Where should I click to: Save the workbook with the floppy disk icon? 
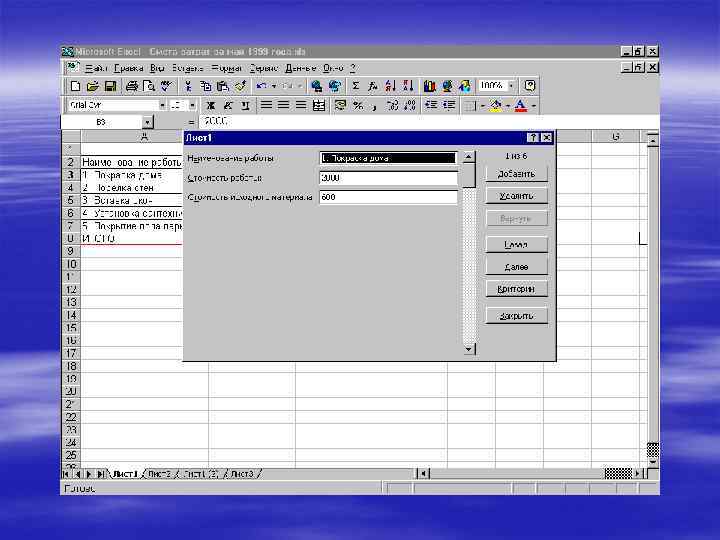click(110, 86)
